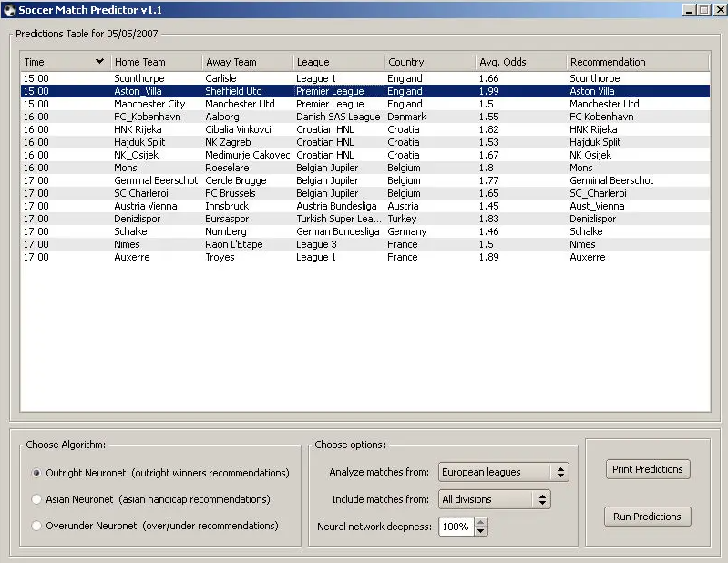The image size is (728, 563).
Task: Select the Scunthorpe vs Carlisle match row
Action: pos(364,78)
